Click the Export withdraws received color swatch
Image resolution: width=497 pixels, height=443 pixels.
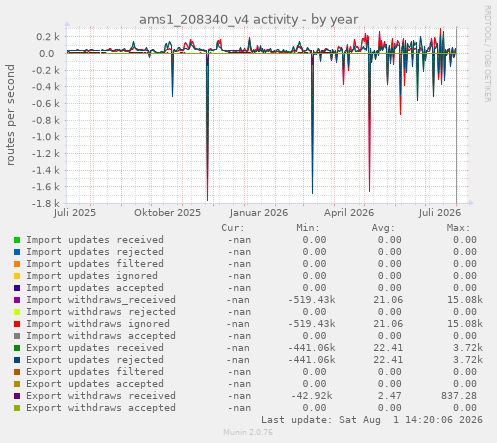pos(17,396)
